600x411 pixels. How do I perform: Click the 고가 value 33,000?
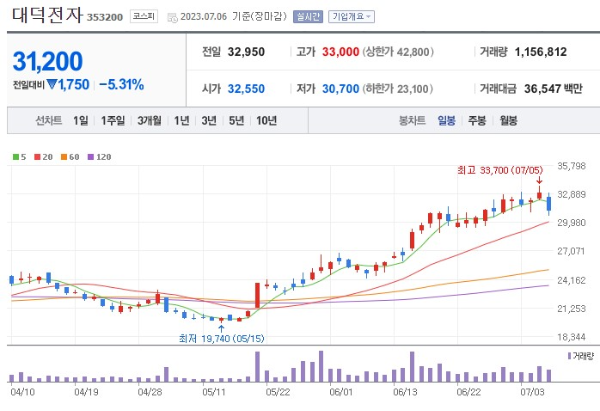coord(340,52)
